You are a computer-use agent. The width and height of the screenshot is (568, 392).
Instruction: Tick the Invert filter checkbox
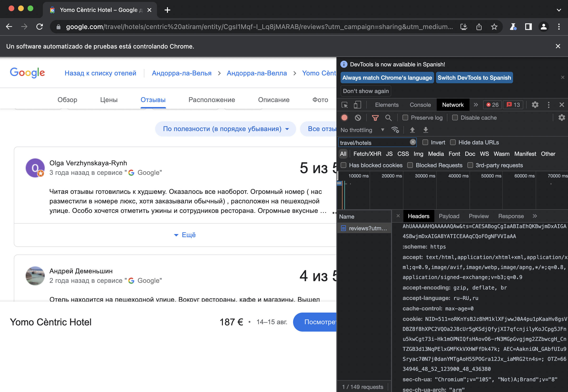pyautogui.click(x=425, y=142)
